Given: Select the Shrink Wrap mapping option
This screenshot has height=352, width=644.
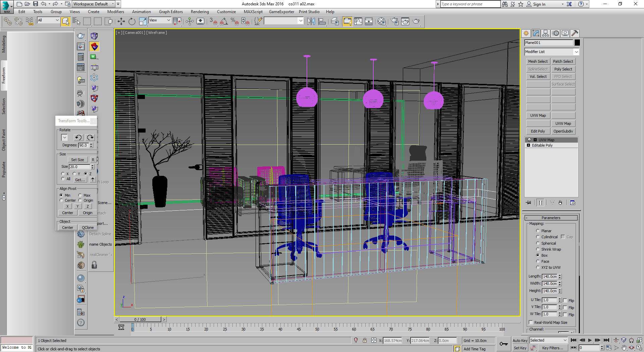Looking at the screenshot, I should (538, 249).
